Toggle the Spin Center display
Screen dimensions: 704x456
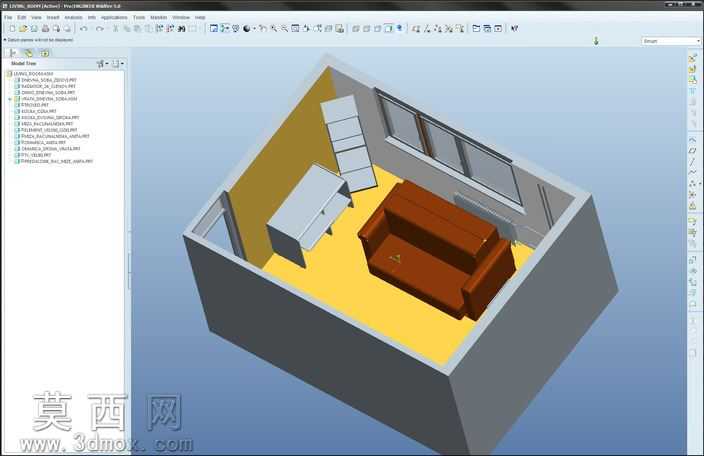click(224, 29)
